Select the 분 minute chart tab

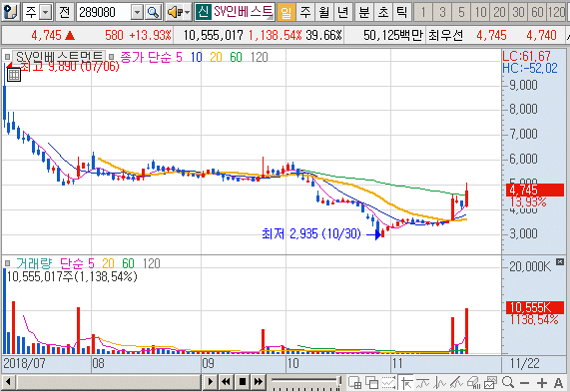point(364,12)
